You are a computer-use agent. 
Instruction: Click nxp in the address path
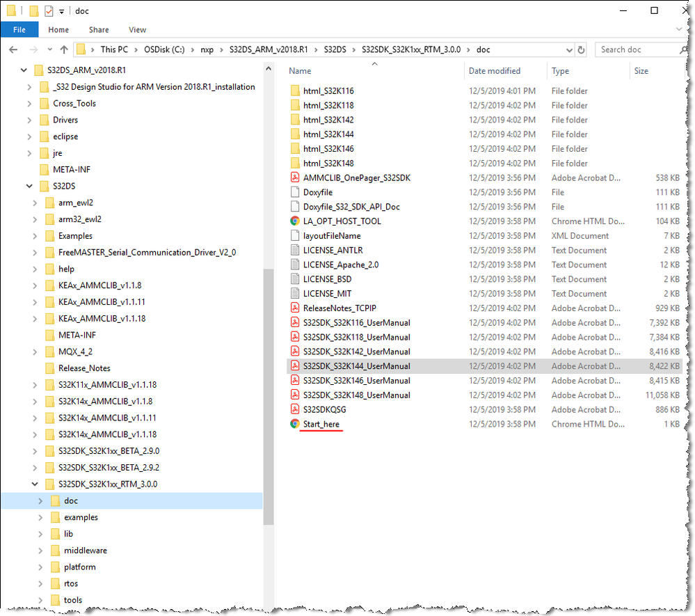(x=207, y=49)
